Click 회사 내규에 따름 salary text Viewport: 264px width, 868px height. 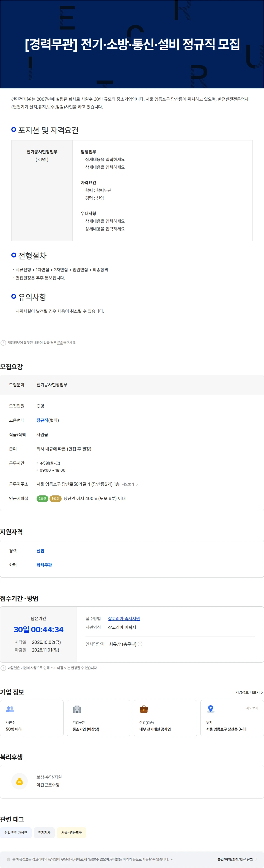[64, 449]
